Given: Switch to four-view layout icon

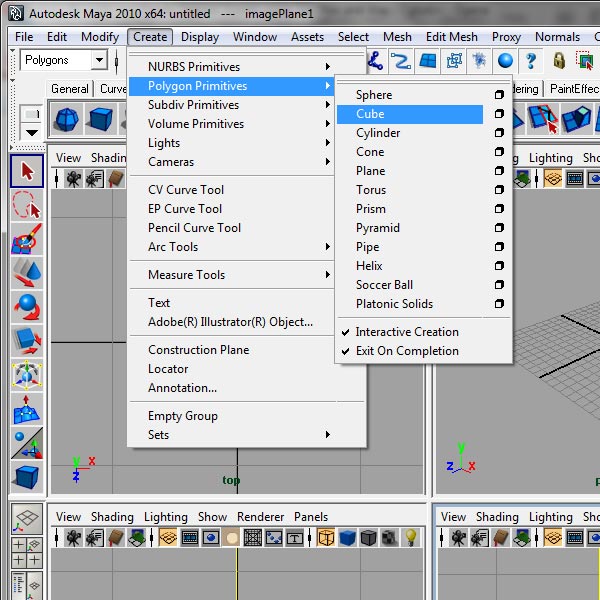Looking at the screenshot, I should coord(27,552).
